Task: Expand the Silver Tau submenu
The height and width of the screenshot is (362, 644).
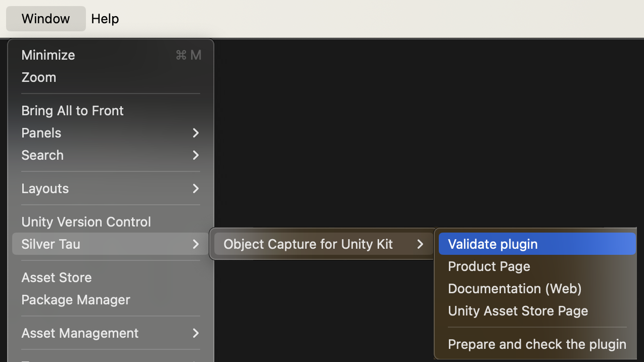Action: (x=111, y=244)
